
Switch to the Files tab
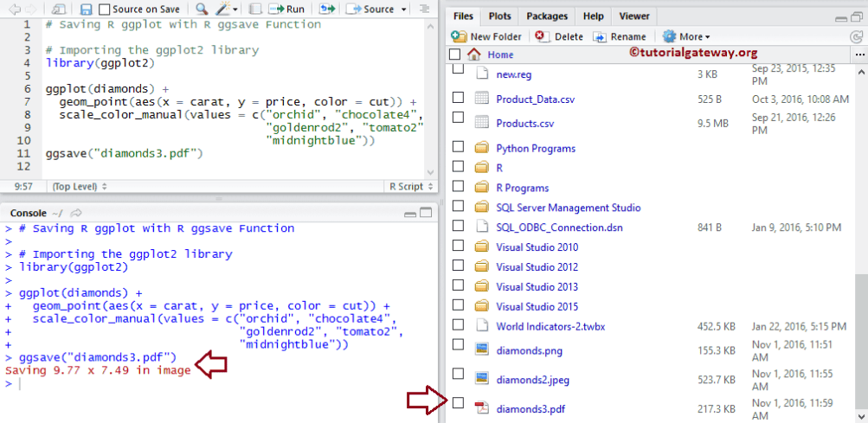pos(463,16)
